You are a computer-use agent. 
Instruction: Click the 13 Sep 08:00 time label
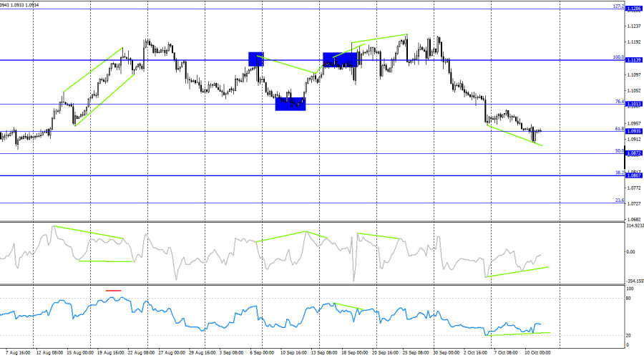tap(324, 353)
